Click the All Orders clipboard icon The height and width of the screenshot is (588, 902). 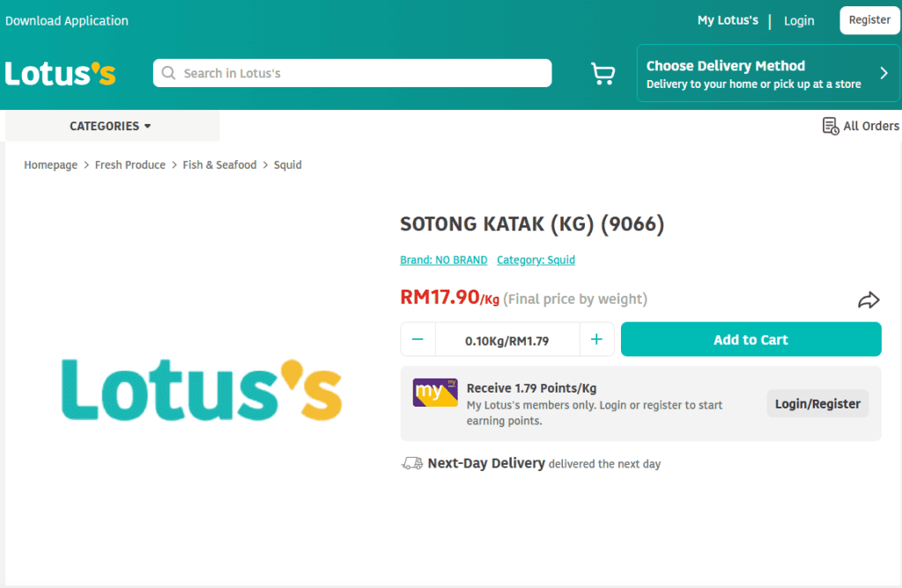[830, 126]
